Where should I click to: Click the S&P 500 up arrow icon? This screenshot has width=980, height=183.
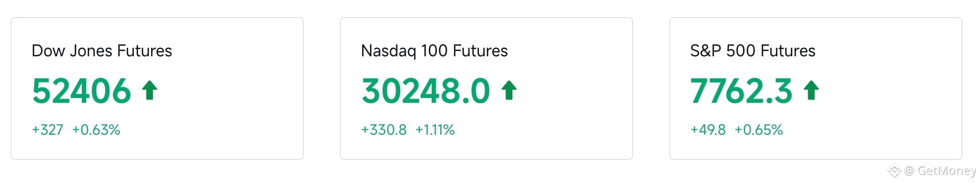pyautogui.click(x=811, y=91)
